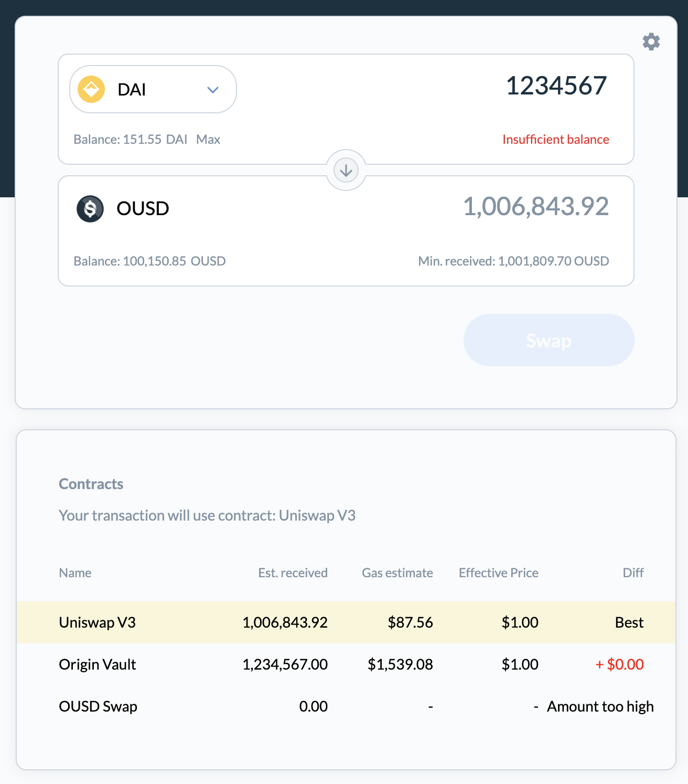Click the yellow diamond DAI icon
The image size is (688, 784).
(90, 89)
